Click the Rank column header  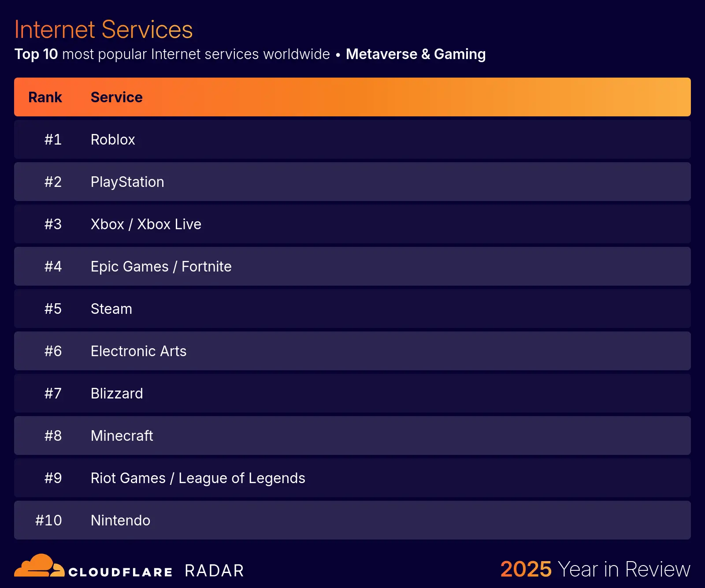[45, 97]
